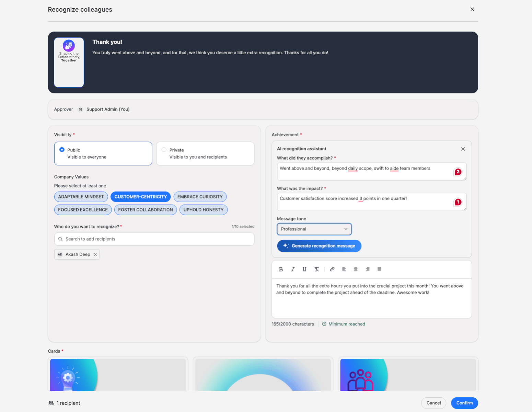The height and width of the screenshot is (412, 532).
Task: Clear text formatting in editor toolbar
Action: [x=316, y=270]
